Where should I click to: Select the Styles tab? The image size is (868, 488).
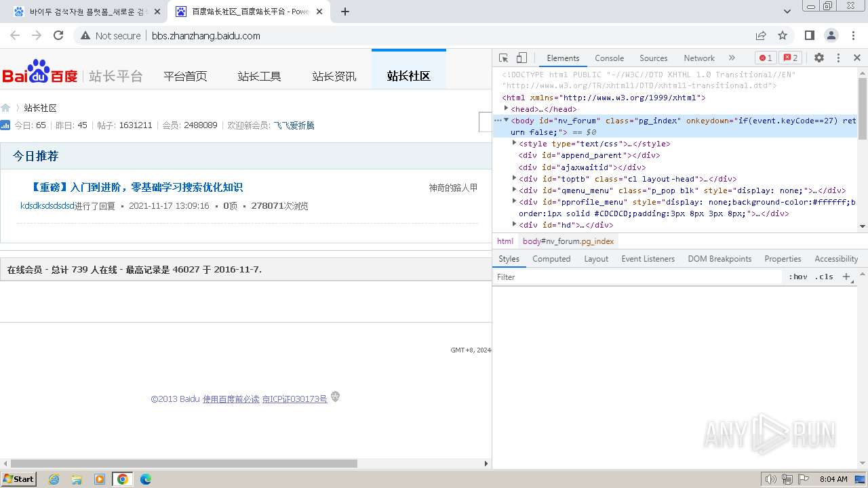(x=509, y=259)
